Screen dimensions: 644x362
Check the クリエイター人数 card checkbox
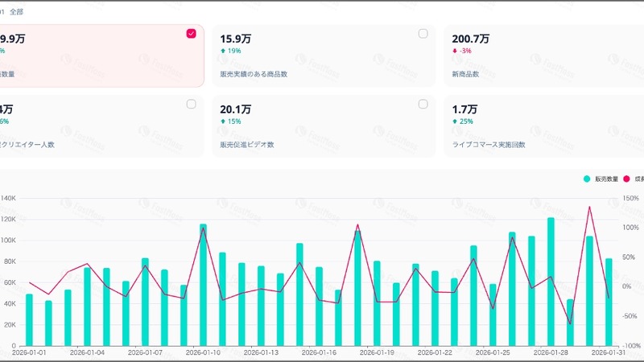coord(191,104)
